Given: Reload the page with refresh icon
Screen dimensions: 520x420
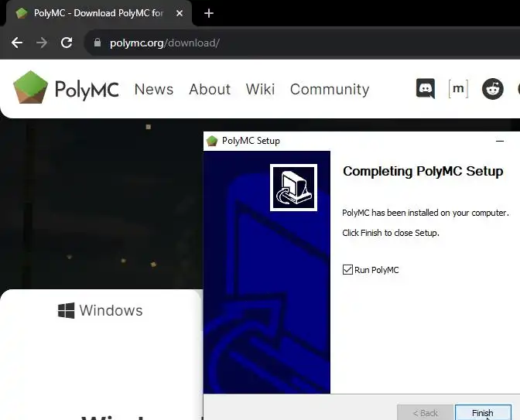Looking at the screenshot, I should point(67,43).
